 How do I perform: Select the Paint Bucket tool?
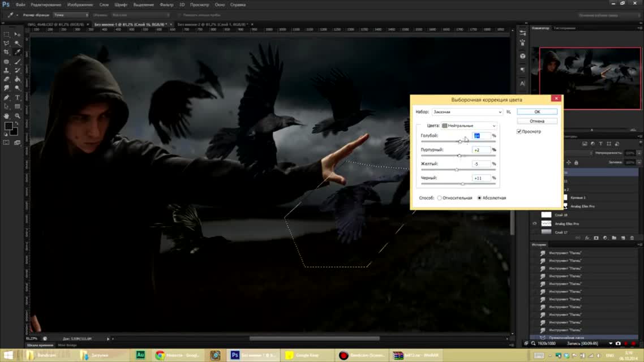tap(17, 79)
